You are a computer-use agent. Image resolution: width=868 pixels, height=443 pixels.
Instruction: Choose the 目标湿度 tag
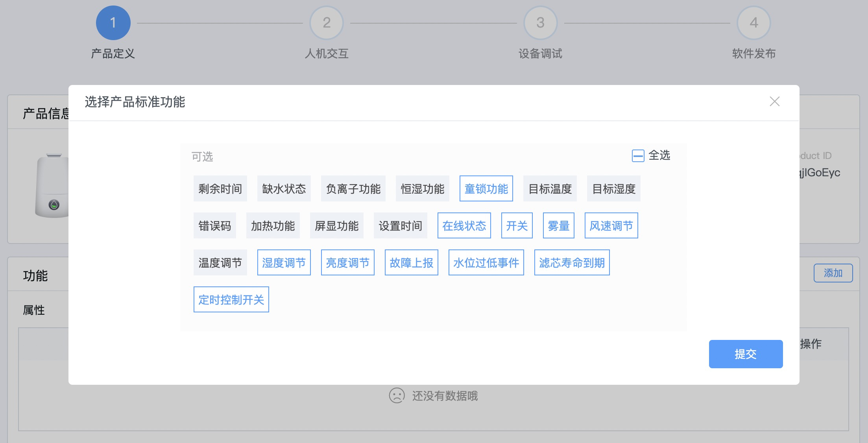coord(613,189)
